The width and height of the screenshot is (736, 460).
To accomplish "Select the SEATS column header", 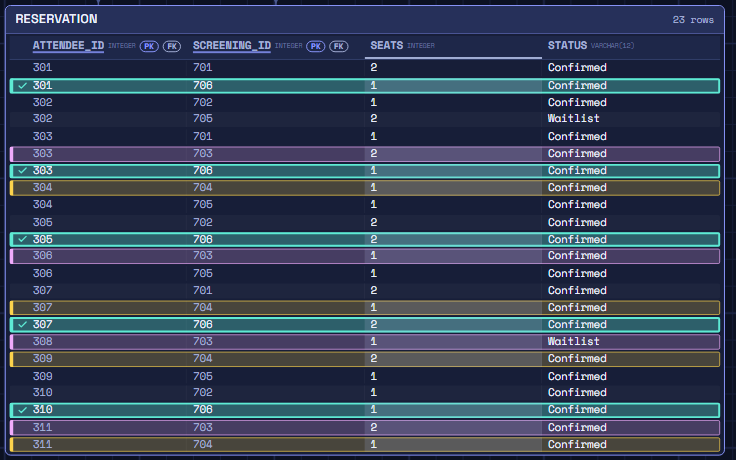I will (387, 46).
